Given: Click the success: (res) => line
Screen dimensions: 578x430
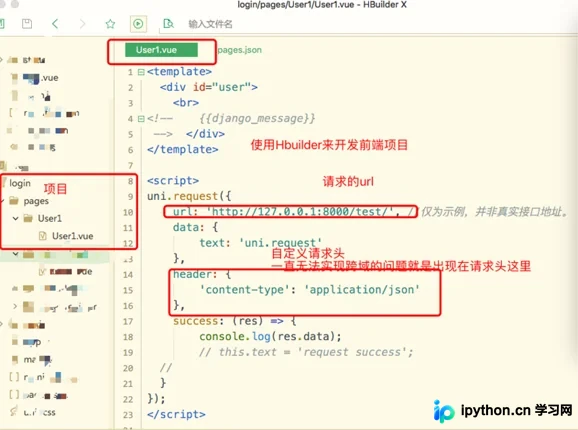Looking at the screenshot, I should click(x=235, y=321).
